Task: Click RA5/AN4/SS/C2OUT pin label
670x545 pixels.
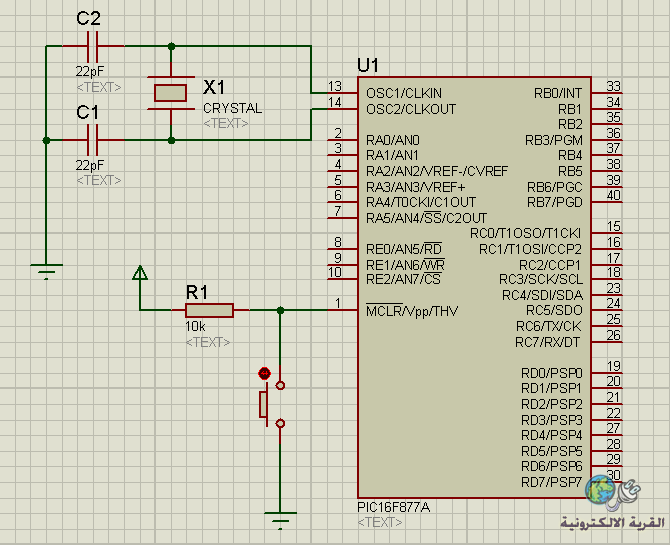Action: click(x=426, y=218)
